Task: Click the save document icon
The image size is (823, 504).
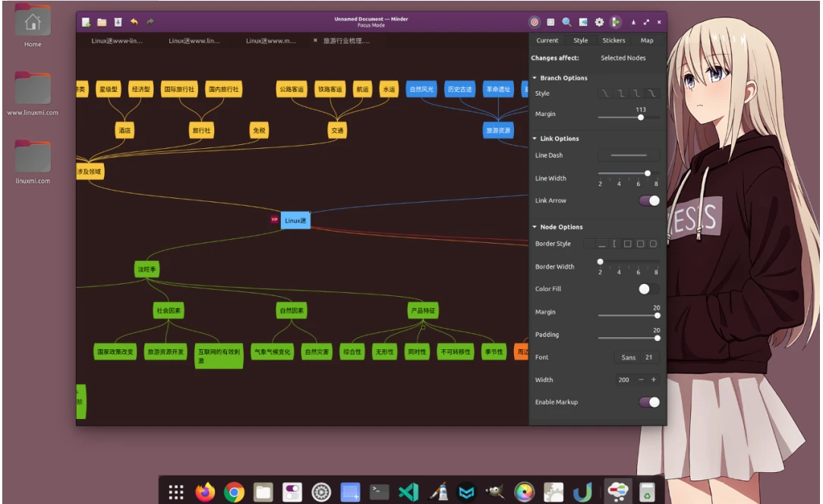Action: (x=118, y=22)
